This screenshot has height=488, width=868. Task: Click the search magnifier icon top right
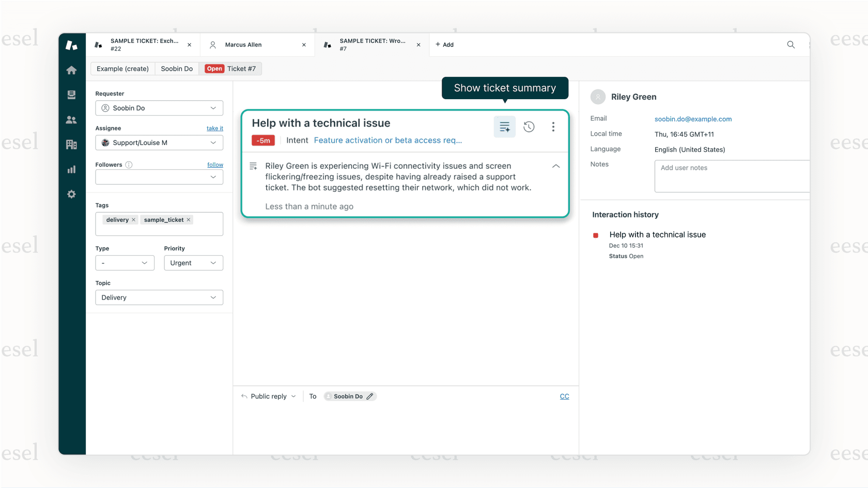tap(791, 44)
